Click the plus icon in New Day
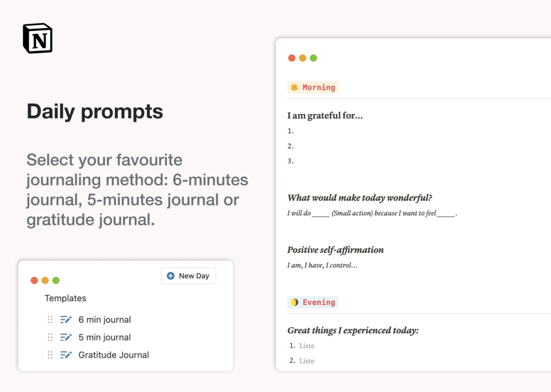551x392 pixels. click(x=171, y=276)
